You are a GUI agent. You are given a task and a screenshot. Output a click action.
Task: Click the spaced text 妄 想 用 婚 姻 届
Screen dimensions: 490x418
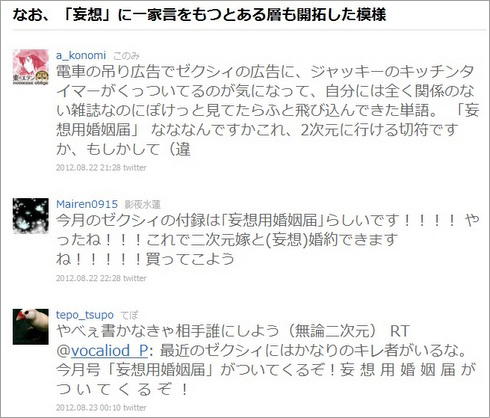[398, 370]
